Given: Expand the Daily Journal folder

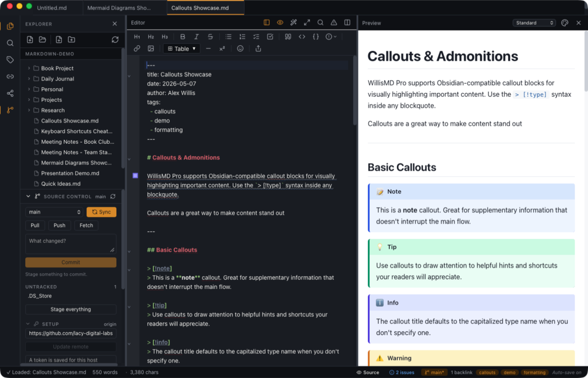Looking at the screenshot, I should click(x=29, y=79).
